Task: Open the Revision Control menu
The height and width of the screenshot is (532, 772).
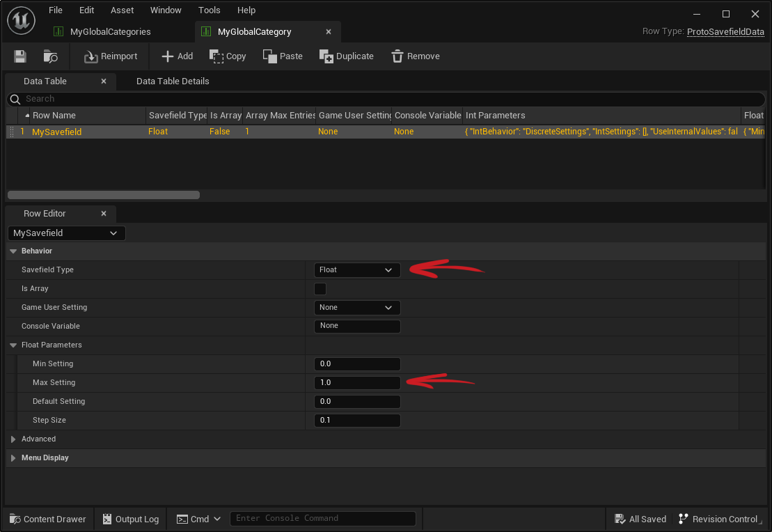Action: pos(718,519)
